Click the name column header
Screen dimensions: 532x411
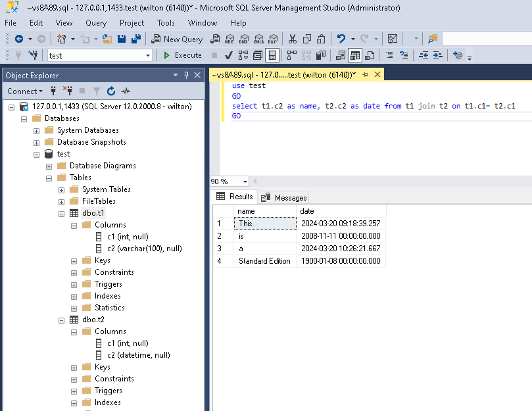pos(265,211)
